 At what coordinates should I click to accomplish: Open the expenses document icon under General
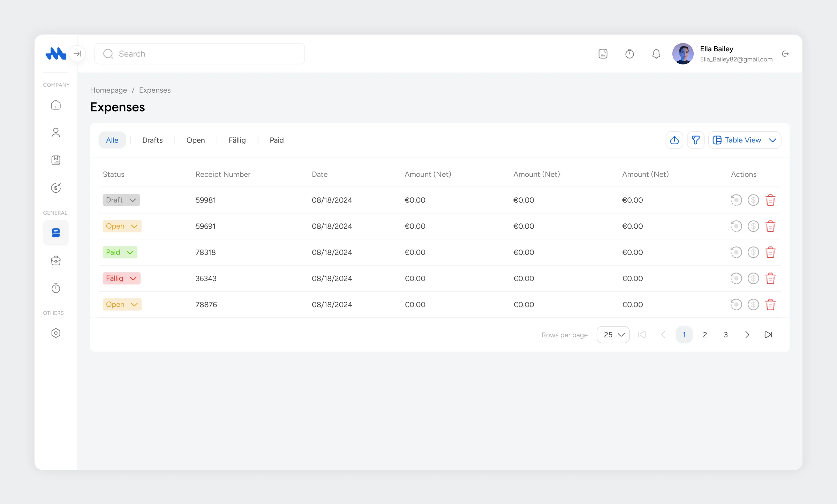[x=56, y=232]
